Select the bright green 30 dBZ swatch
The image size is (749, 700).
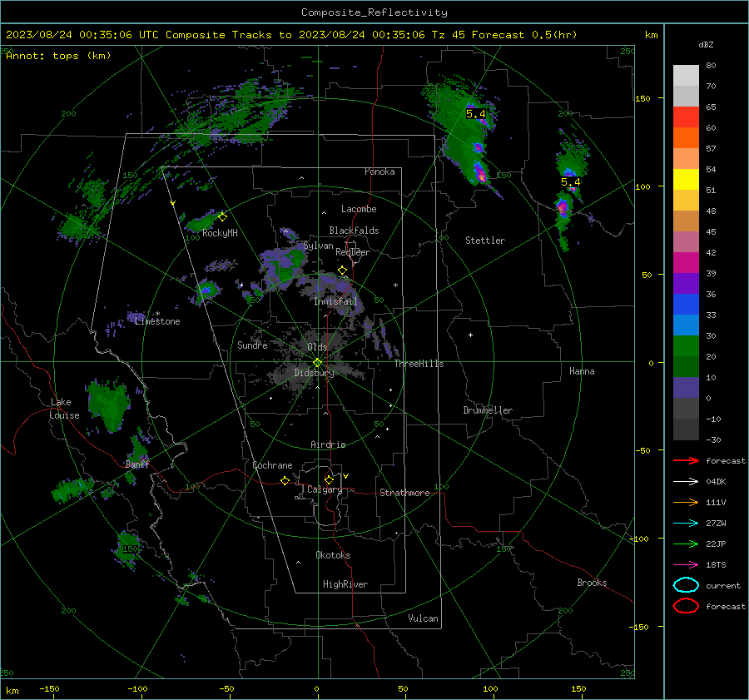pos(686,346)
